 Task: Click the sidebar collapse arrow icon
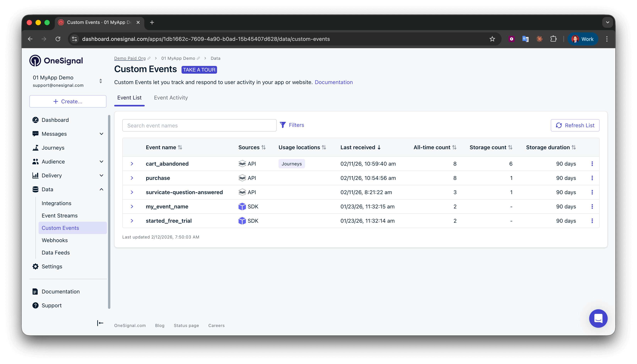tap(100, 323)
